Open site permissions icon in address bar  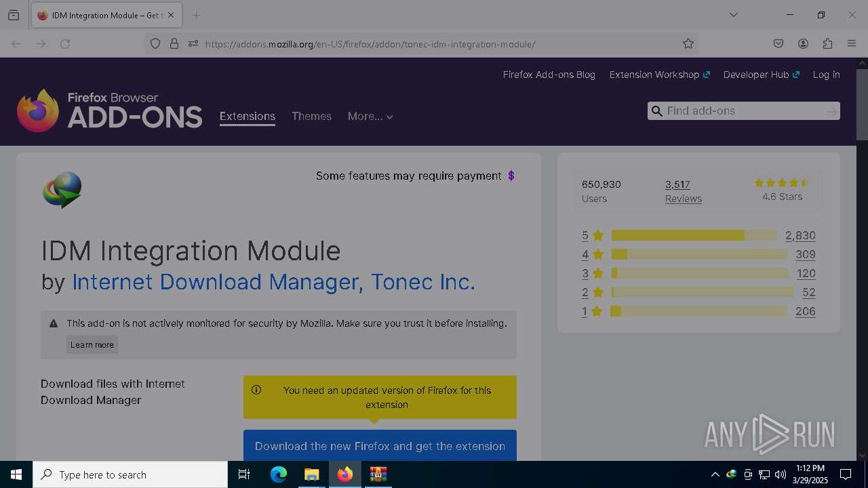tap(193, 43)
